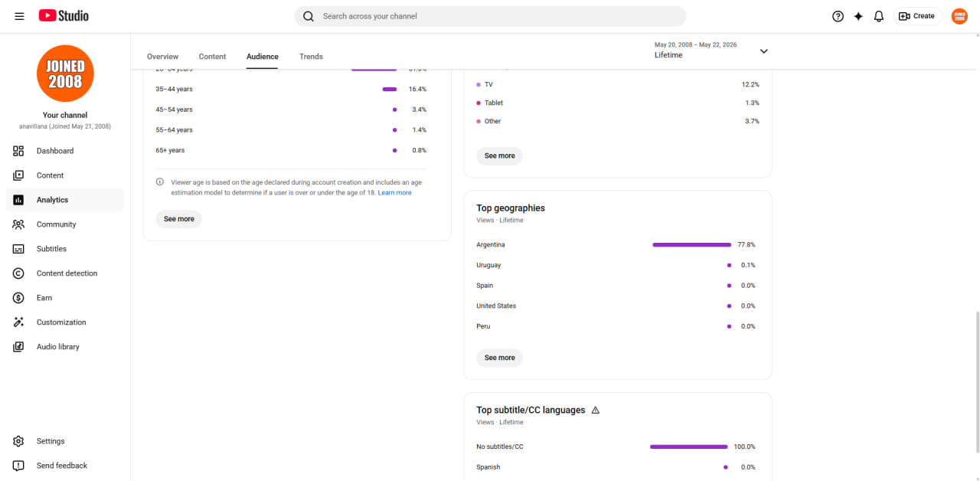Open Community in the sidebar

pyautogui.click(x=65, y=224)
